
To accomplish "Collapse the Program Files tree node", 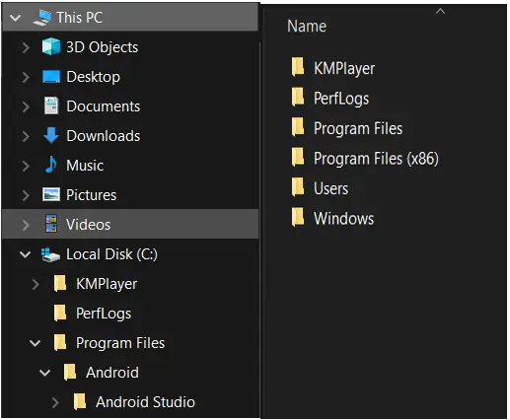I will 36,343.
